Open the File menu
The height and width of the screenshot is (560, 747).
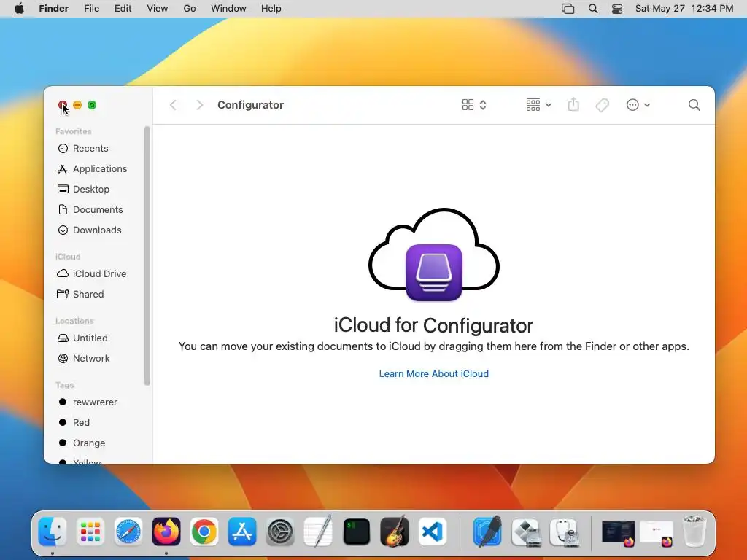click(91, 9)
